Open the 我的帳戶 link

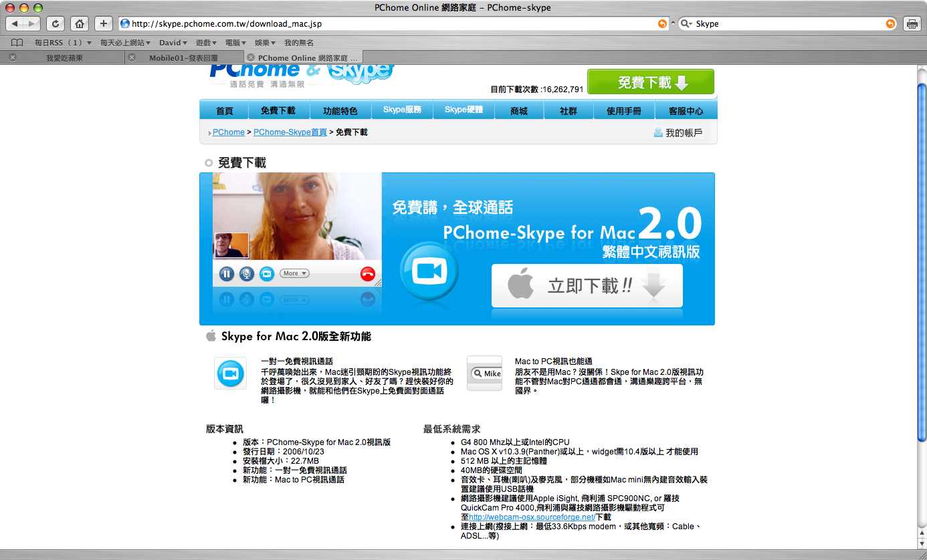(684, 132)
